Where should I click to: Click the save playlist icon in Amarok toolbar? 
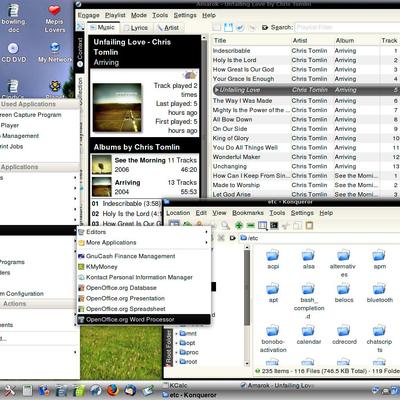pos(228,27)
